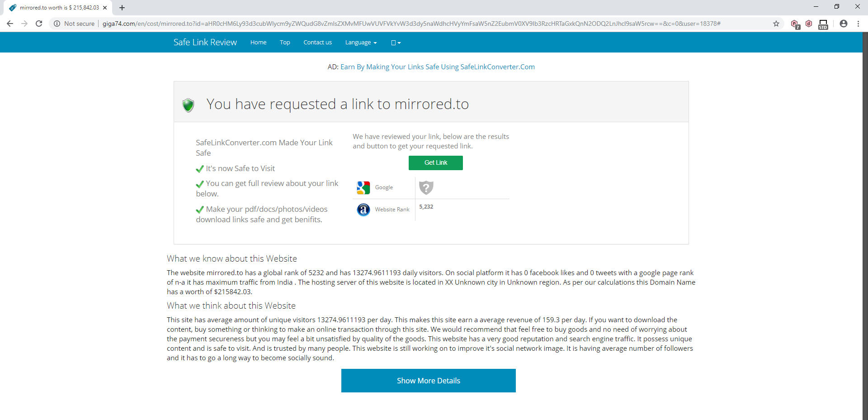Open the Language dropdown menu
This screenshot has width=868, height=420.
(360, 42)
